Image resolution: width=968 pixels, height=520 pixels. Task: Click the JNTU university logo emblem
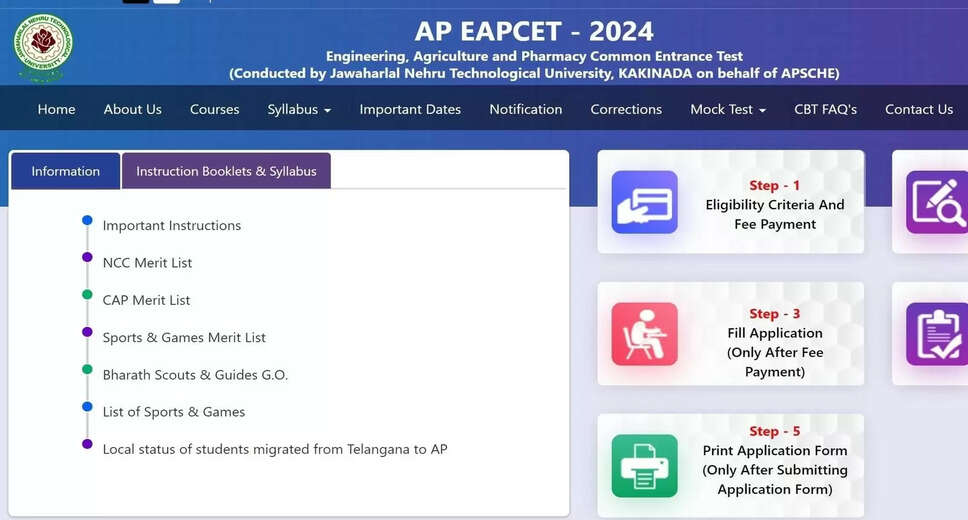coord(43,47)
